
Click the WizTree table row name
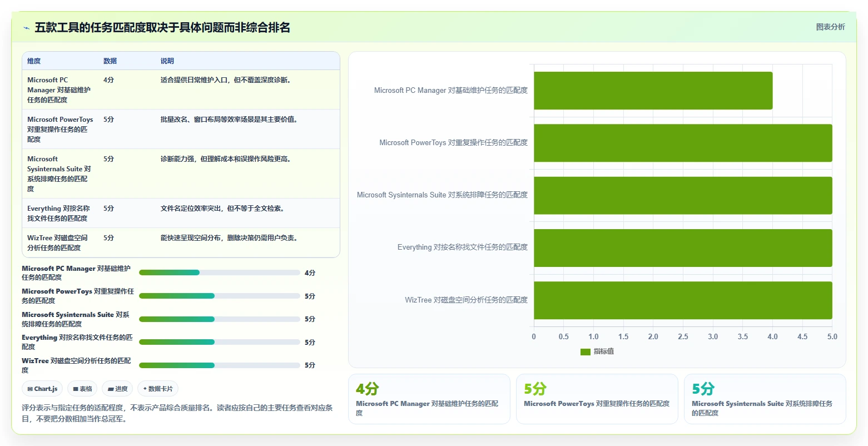click(57, 243)
